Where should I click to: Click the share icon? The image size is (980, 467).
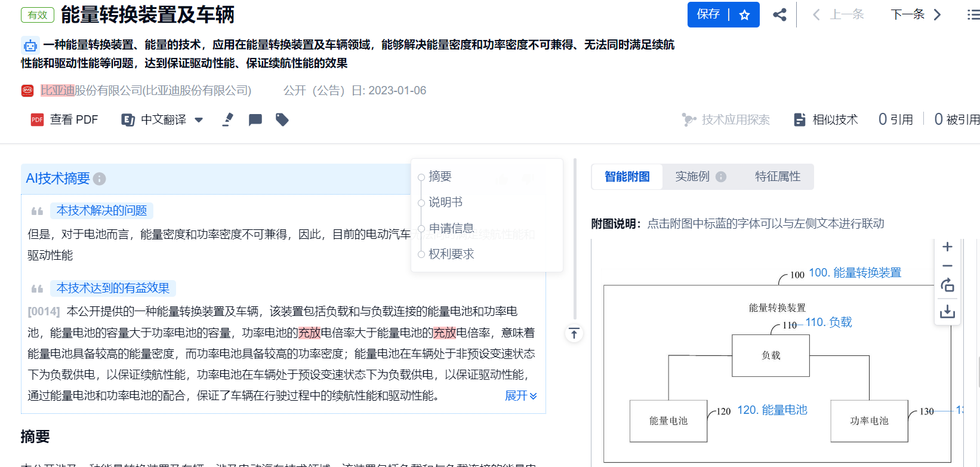tap(779, 14)
